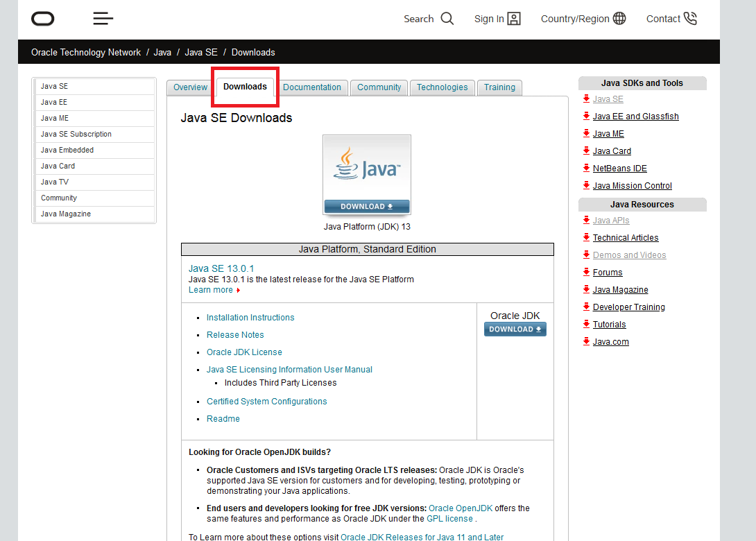Click the Java SE breadcrumb link
The width and height of the screenshot is (756, 541).
(x=201, y=52)
